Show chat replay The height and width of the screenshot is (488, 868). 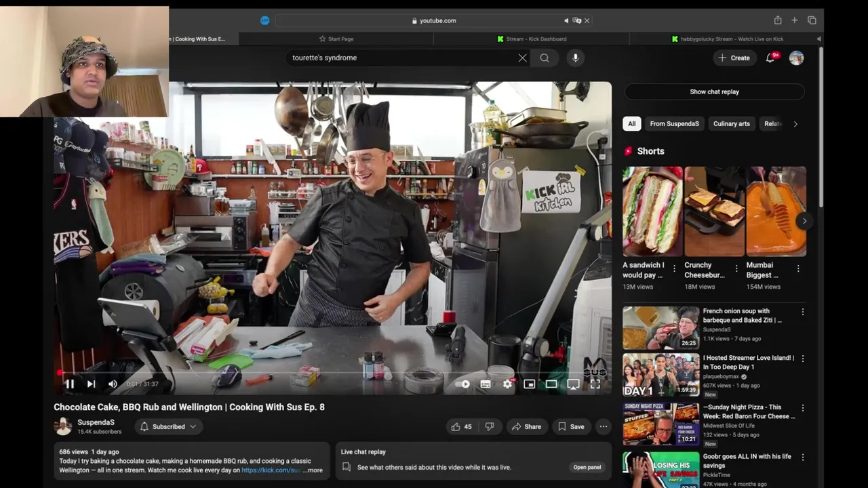[714, 91]
